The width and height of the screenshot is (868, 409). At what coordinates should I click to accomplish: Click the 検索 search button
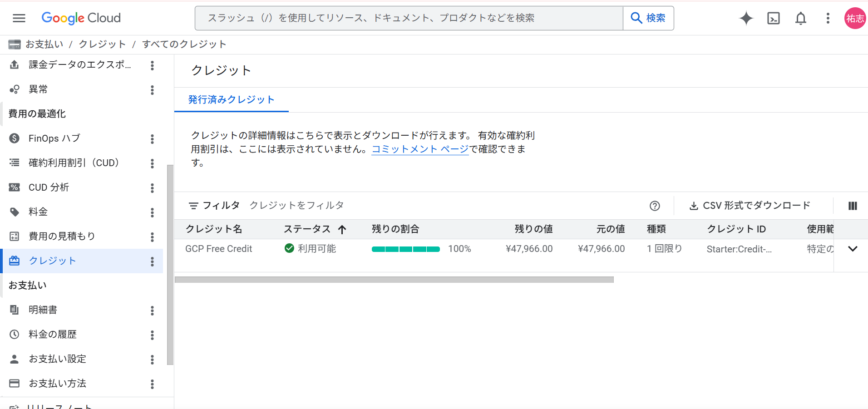click(x=648, y=18)
